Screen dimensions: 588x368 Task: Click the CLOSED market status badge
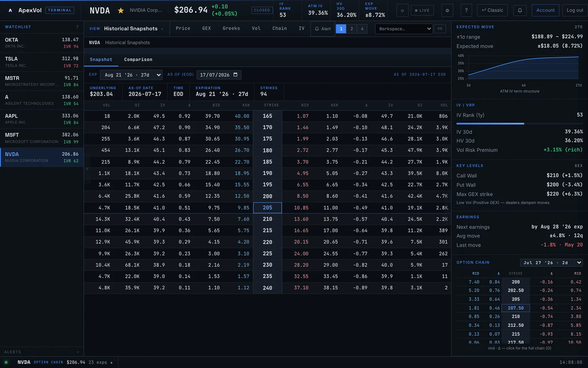(262, 10)
